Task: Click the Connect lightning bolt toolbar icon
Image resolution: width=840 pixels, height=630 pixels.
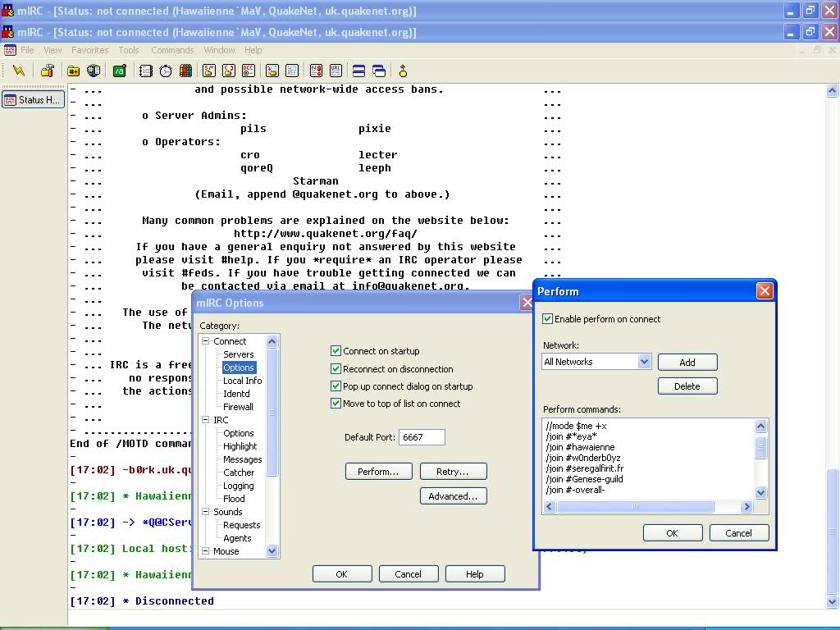Action: (19, 71)
